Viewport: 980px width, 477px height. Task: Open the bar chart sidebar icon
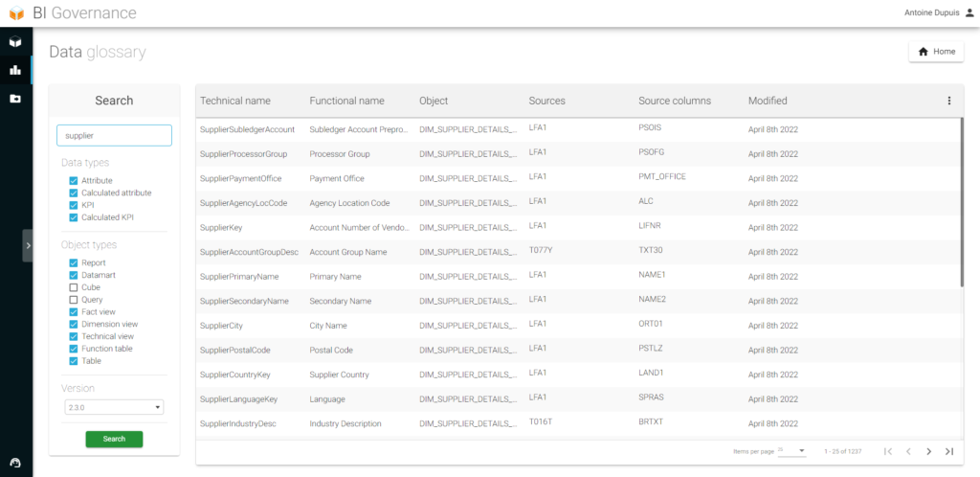(15, 70)
